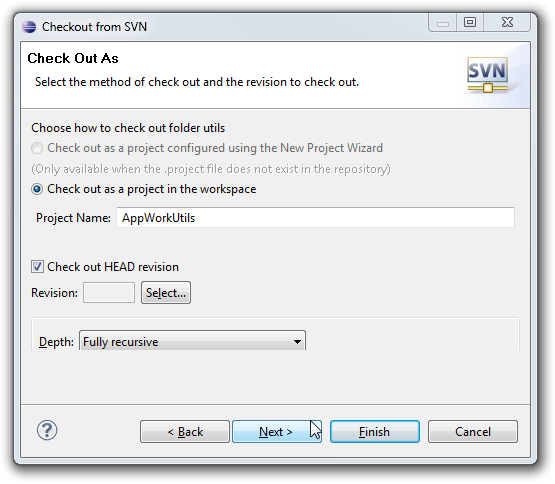Viewport: 555px width, 484px height.
Task: Open the Depth dropdown list
Action: [297, 342]
